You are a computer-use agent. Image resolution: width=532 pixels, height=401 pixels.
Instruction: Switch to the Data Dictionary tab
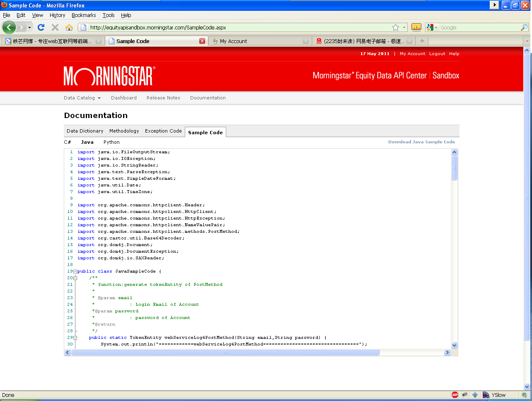85,131
